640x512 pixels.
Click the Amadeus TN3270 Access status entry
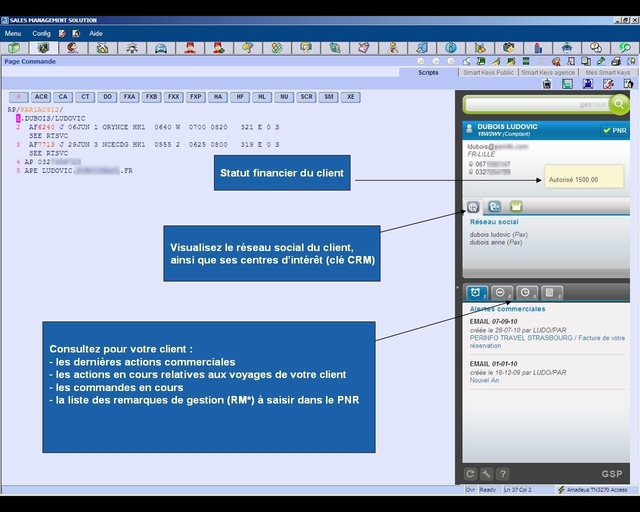592,490
